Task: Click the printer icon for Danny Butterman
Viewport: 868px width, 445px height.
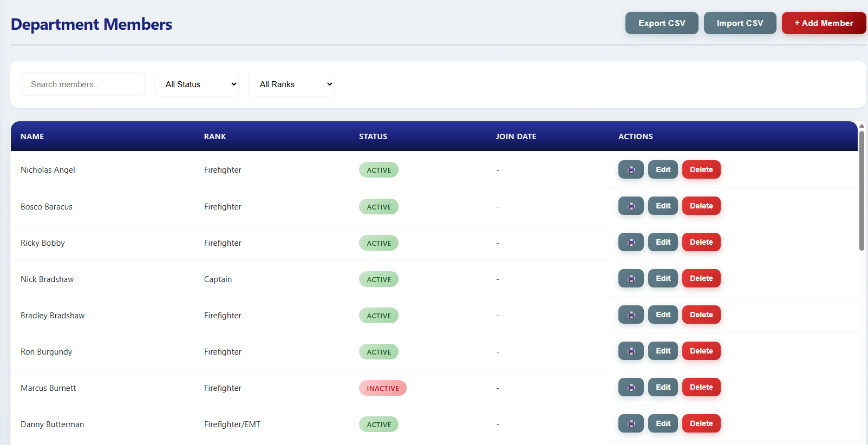Action: pos(631,423)
